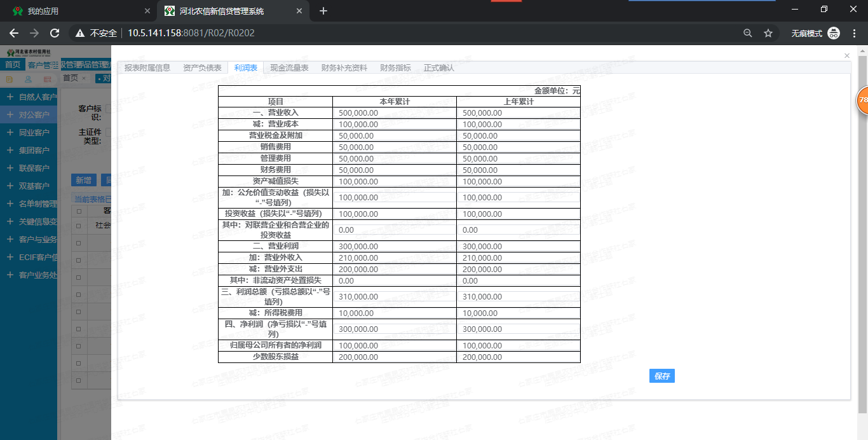Click the bookmark star in the address bar
This screenshot has width=868, height=440.
(768, 32)
